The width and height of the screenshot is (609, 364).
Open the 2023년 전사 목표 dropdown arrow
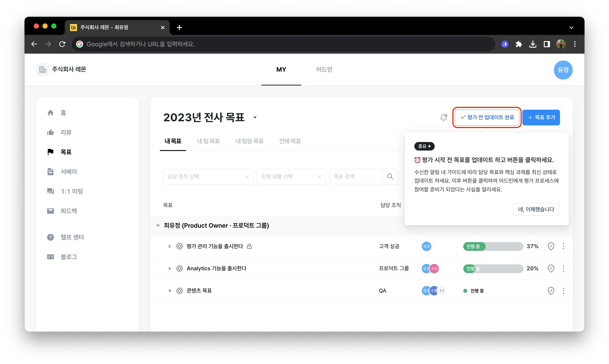coord(255,118)
